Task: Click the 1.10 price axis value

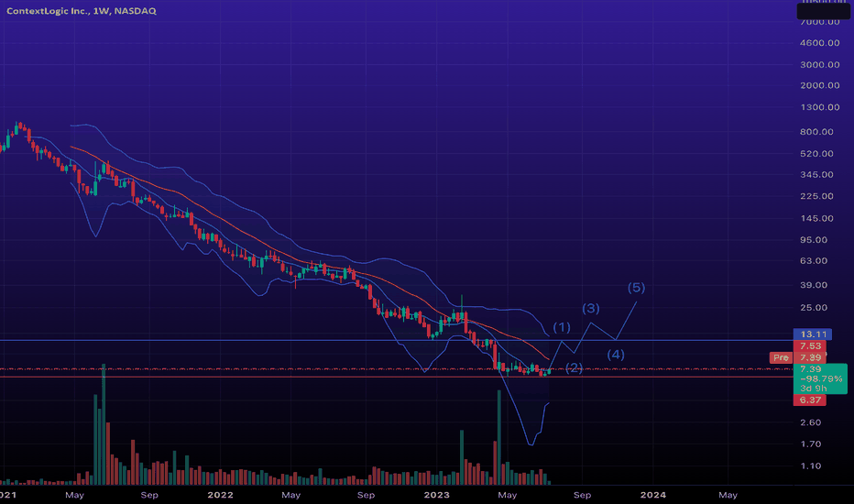Action: point(810,466)
